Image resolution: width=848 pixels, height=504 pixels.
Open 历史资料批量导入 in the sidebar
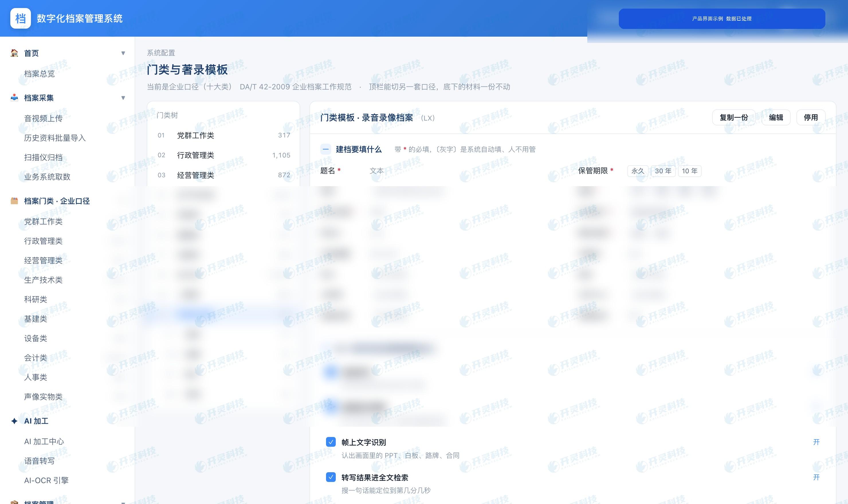[x=55, y=138]
